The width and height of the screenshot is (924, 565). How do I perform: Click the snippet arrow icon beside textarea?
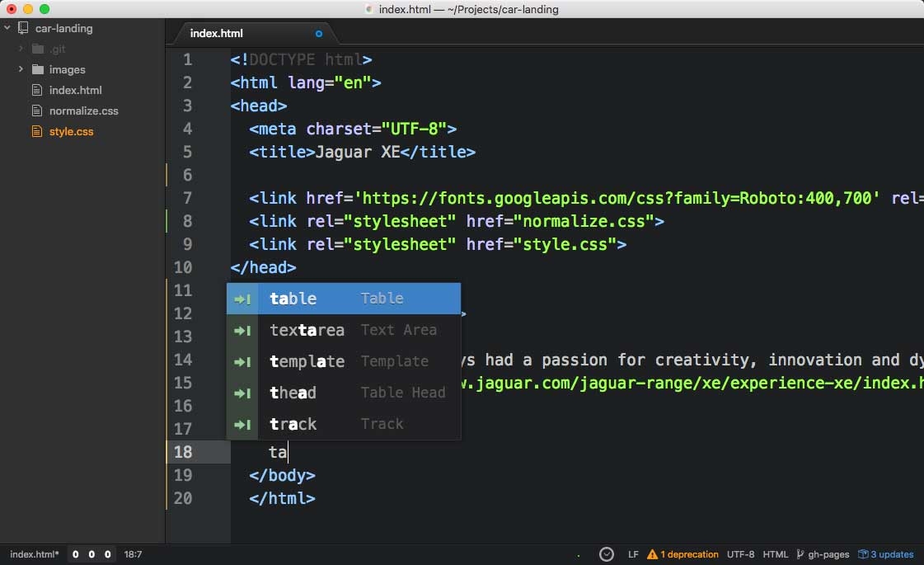pos(242,330)
